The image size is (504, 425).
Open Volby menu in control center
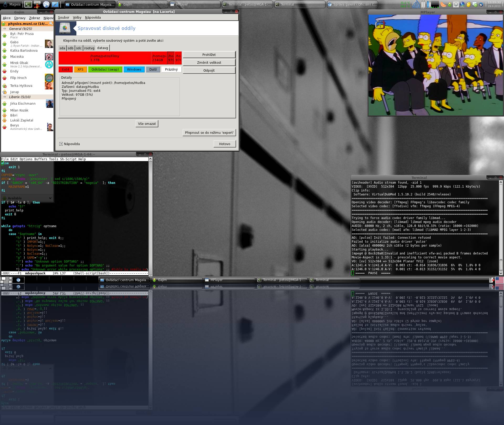(77, 18)
